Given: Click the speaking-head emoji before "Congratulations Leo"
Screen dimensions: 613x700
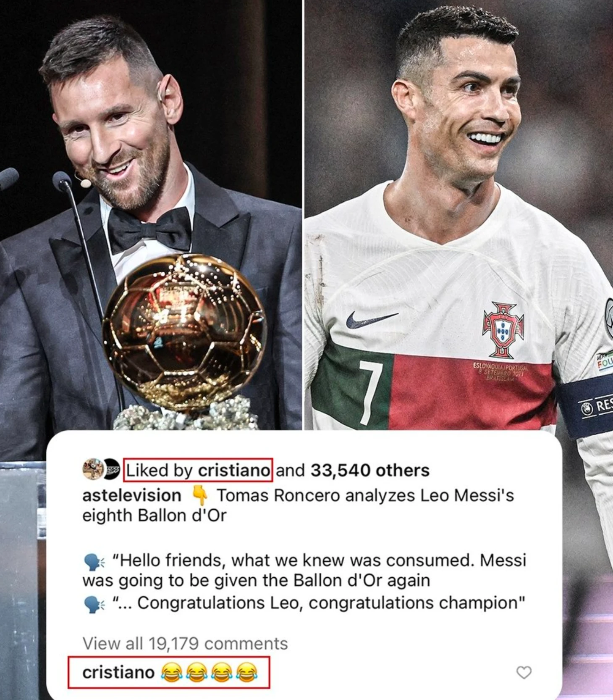Looking at the screenshot, I should (x=93, y=604).
